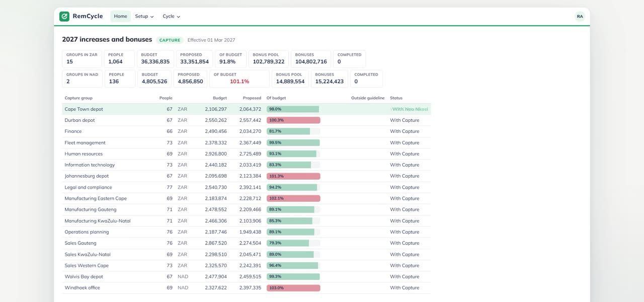This screenshot has height=302, width=644.
Task: Click the Effective 01 Mar 2027 text
Action: coord(211,40)
